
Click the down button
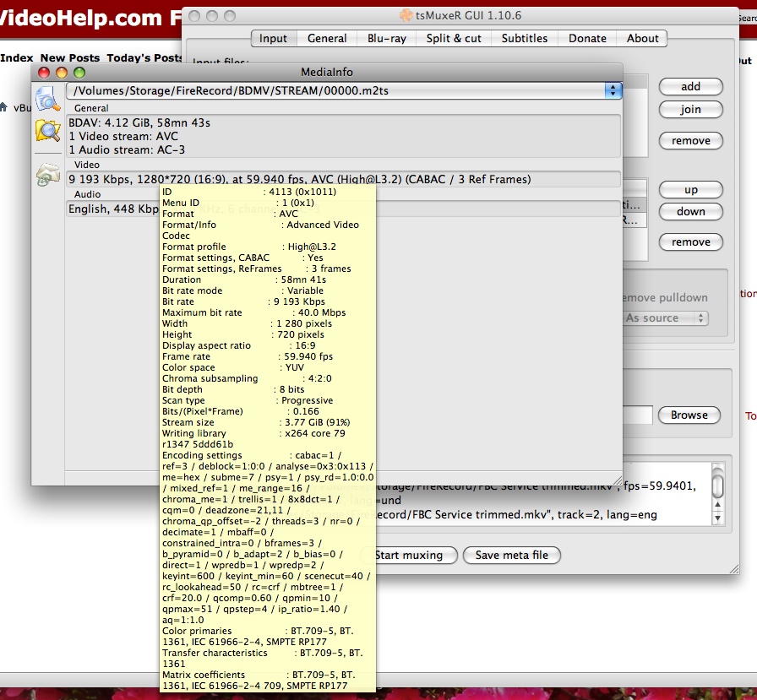point(691,211)
